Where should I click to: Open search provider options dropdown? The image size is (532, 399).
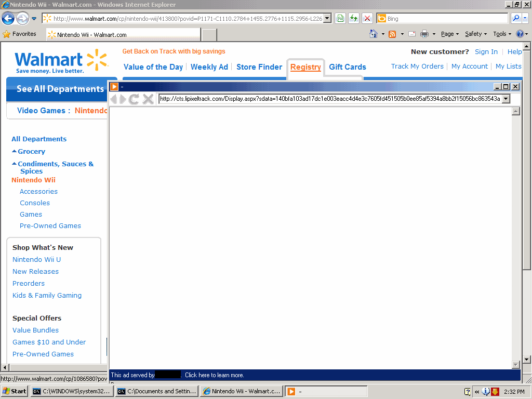coord(525,18)
